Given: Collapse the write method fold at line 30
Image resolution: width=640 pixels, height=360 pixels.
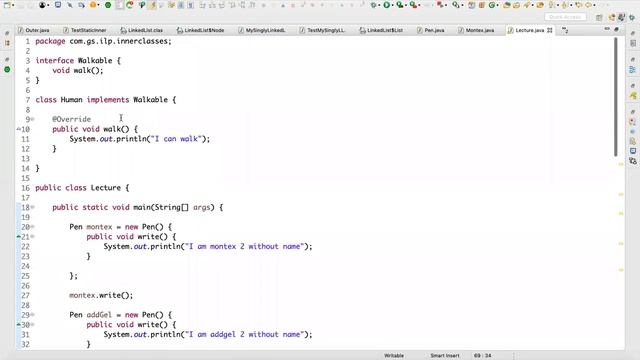Looking at the screenshot, I should pos(32,324).
